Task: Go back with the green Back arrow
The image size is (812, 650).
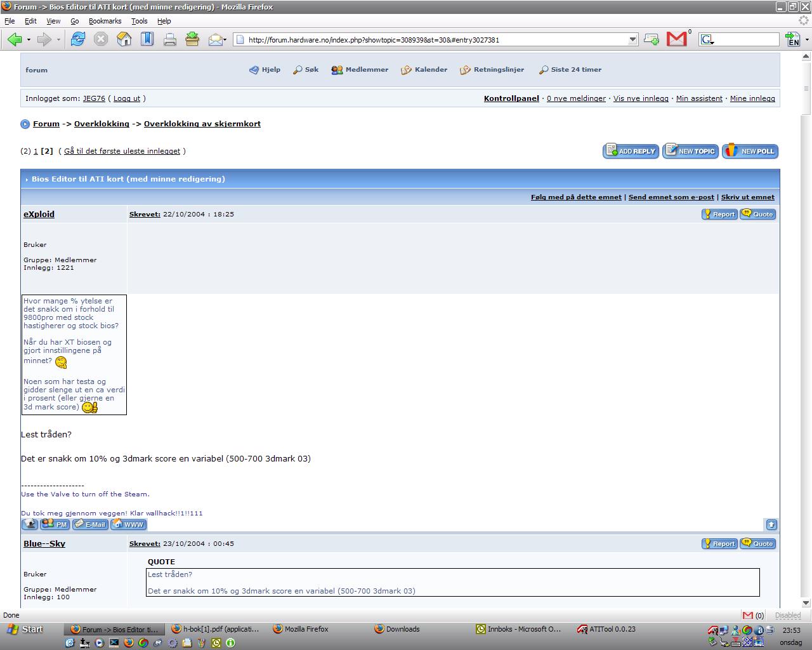Action: [x=15, y=39]
